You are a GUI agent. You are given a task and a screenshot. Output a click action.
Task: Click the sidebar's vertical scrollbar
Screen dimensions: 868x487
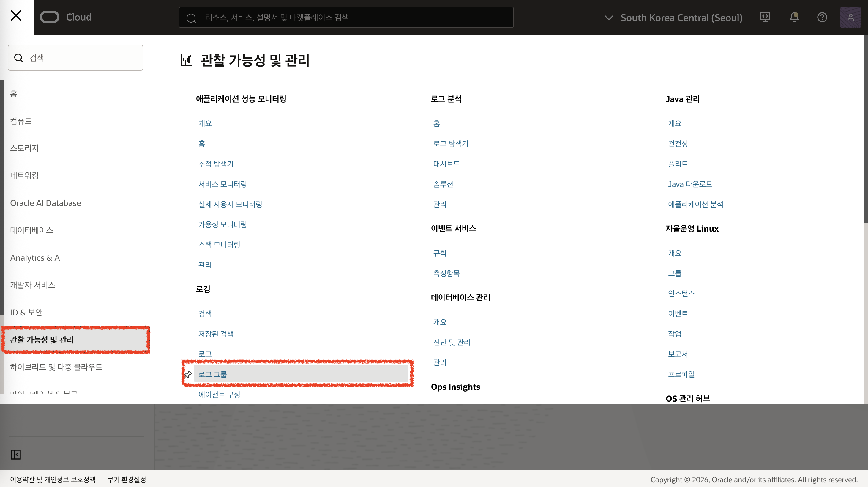tap(2, 197)
